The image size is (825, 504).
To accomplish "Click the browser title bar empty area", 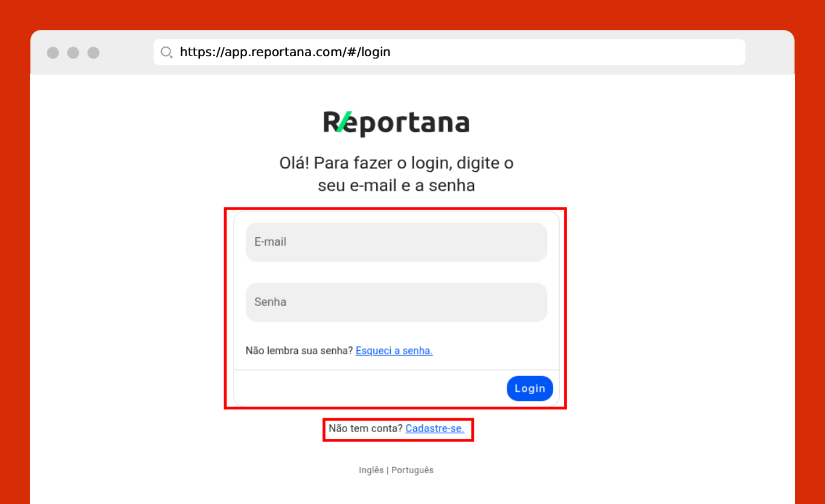I will pos(769,53).
